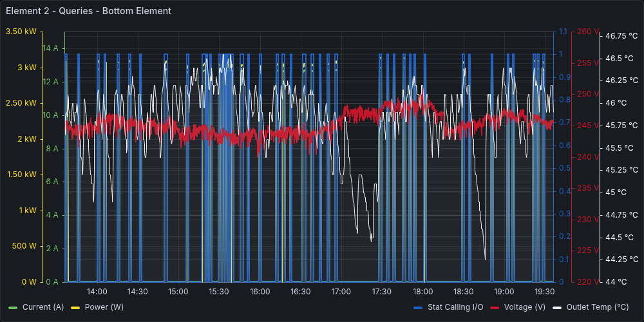Click the 16:00 time axis label

pyautogui.click(x=260, y=292)
